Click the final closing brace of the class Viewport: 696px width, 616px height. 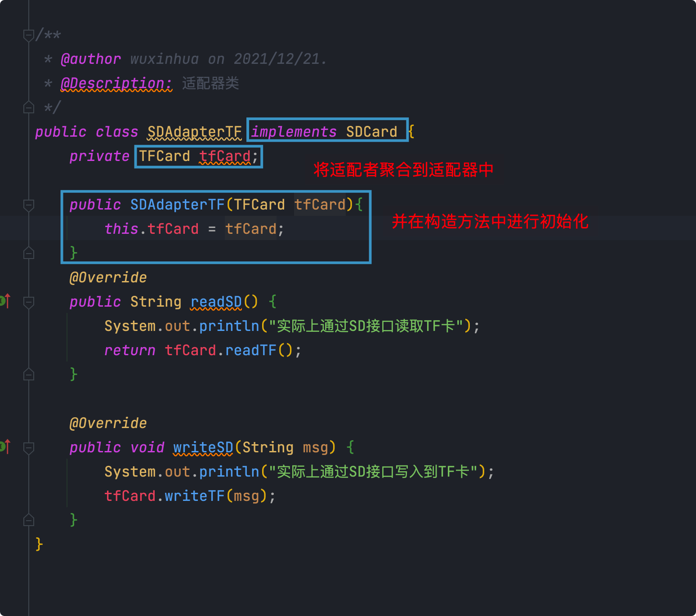click(x=39, y=544)
